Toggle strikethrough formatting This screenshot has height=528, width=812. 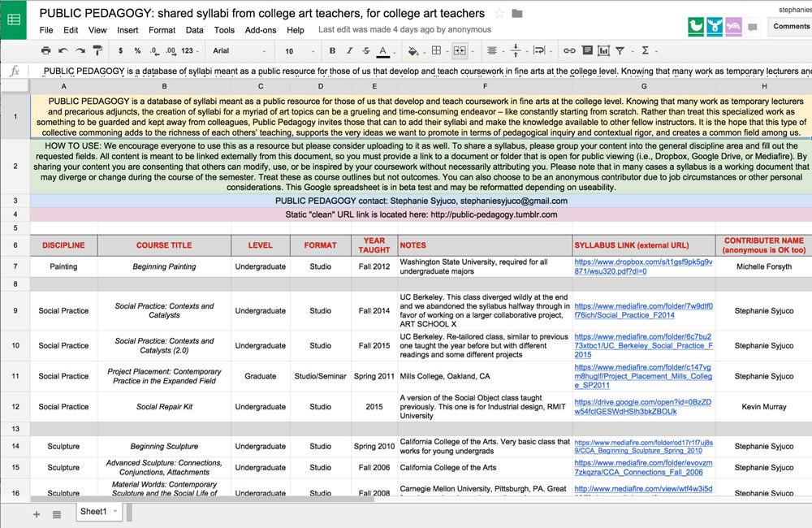pos(366,50)
